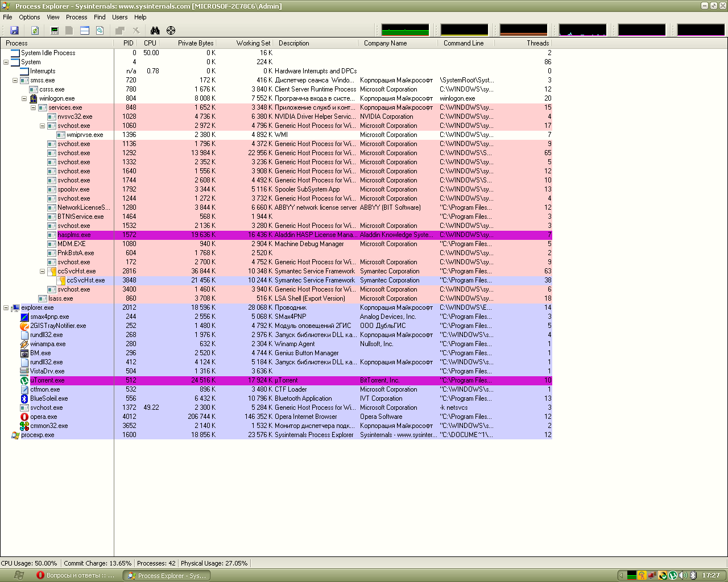
Task: Open the Process menu
Action: [x=76, y=17]
